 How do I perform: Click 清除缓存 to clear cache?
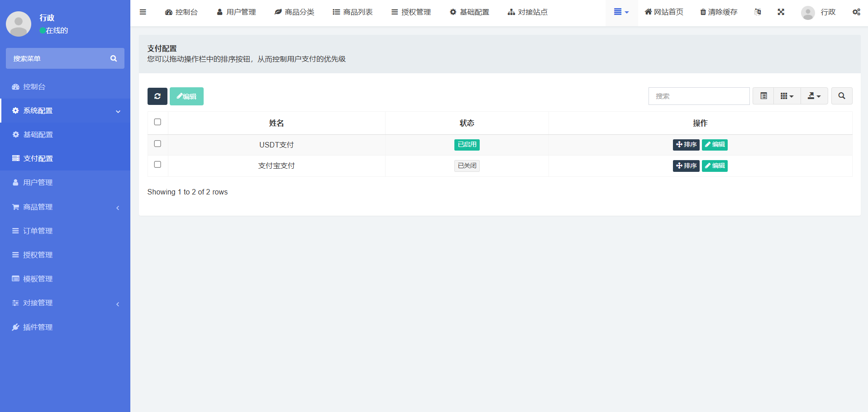pos(719,12)
